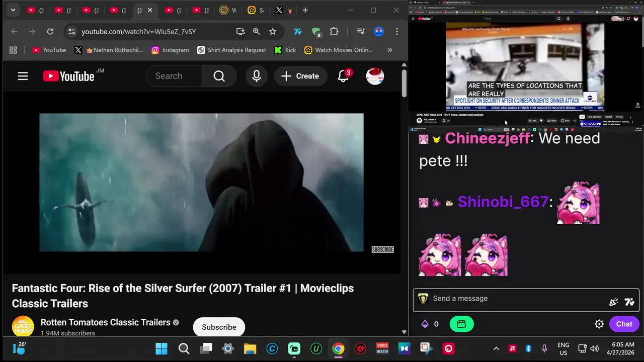Click the SUBSCRIBE watermark on the video
Viewport: 644px width, 362px height.
382,249
